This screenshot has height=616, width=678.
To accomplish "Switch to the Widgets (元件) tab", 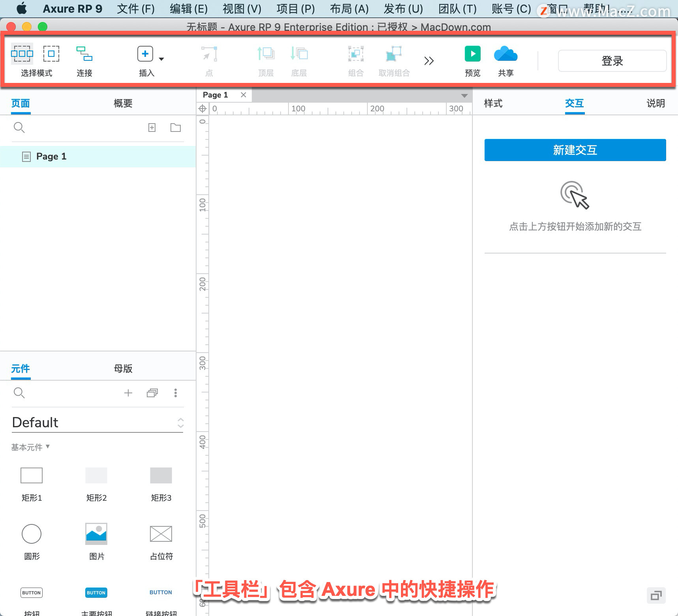I will pyautogui.click(x=21, y=369).
